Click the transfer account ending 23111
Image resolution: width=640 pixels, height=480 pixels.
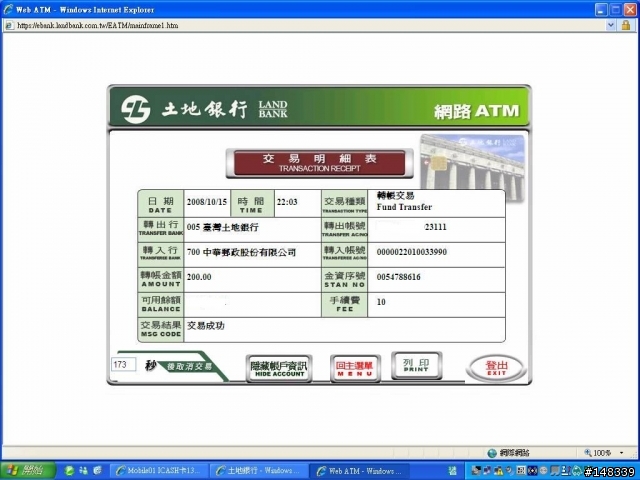coord(436,227)
